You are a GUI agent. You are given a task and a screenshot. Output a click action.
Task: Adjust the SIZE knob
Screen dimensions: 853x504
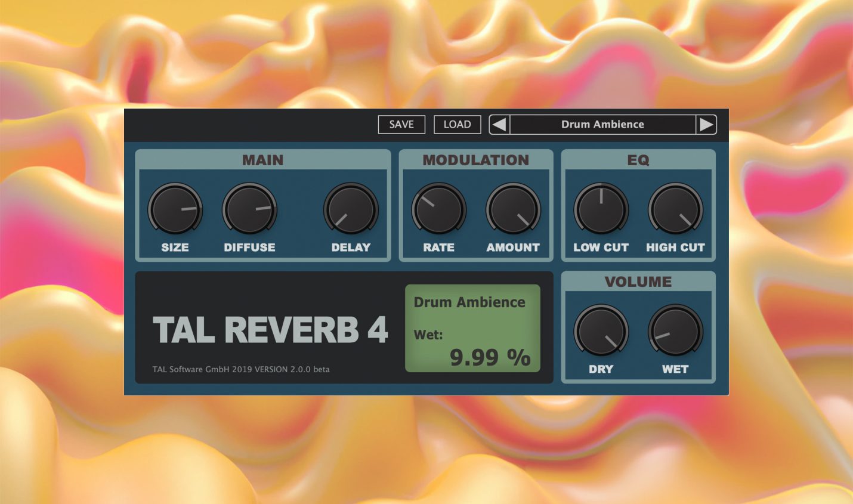click(x=175, y=210)
